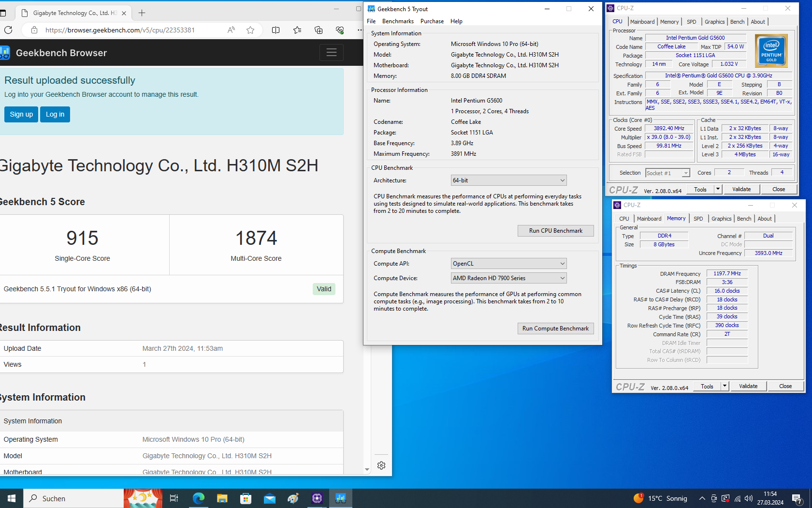Open Tools dropdown arrow in lower CPU-Z
This screenshot has width=812, height=508.
click(x=725, y=386)
